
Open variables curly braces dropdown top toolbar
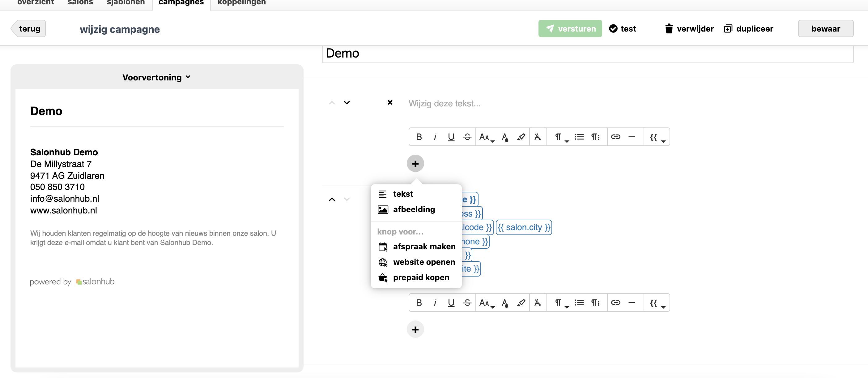[x=657, y=137]
